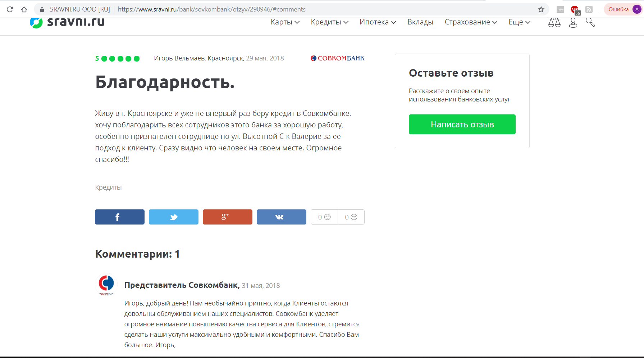Open the user profile icon
The width and height of the screenshot is (644, 358).
[573, 23]
